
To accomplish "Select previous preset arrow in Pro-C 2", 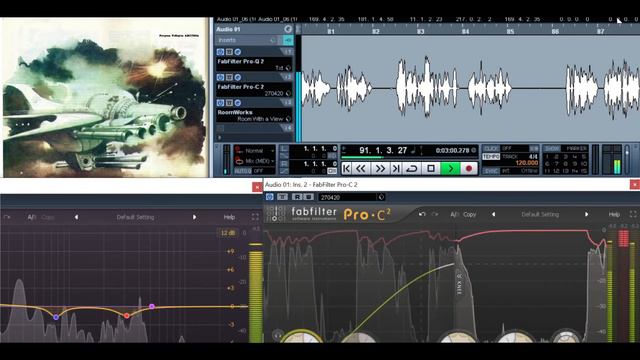I will click(493, 214).
